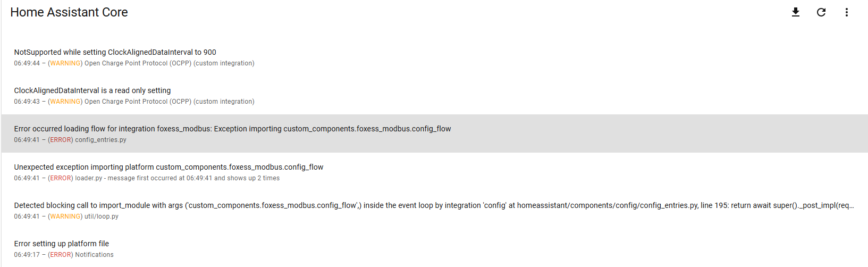Viewport: 868px width, 267px height.
Task: Open the error loading flow for foxess_modbus entry
Action: 232,129
